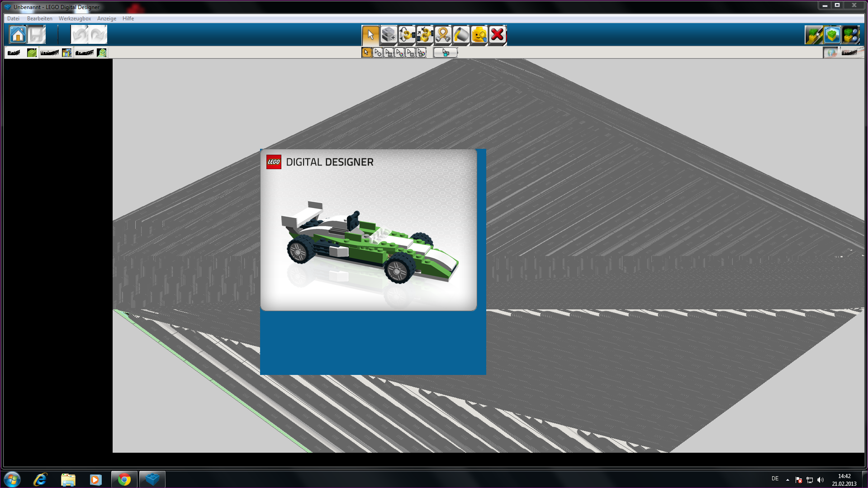Open the Werkzeugbox menu
The width and height of the screenshot is (868, 488).
pos(75,19)
